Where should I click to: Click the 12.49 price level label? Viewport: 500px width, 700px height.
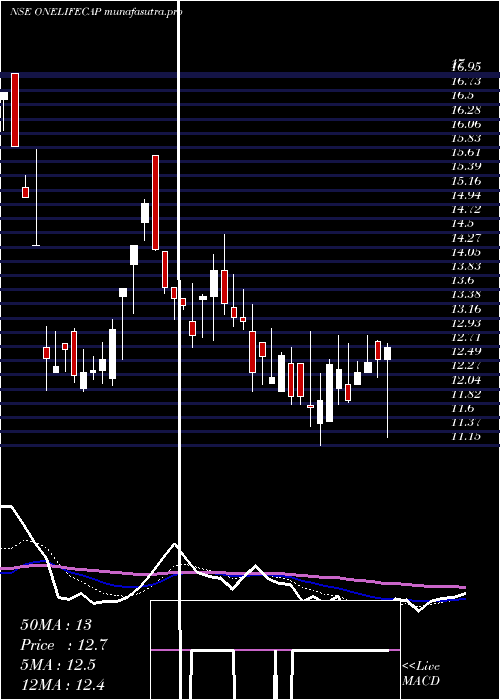[466, 351]
